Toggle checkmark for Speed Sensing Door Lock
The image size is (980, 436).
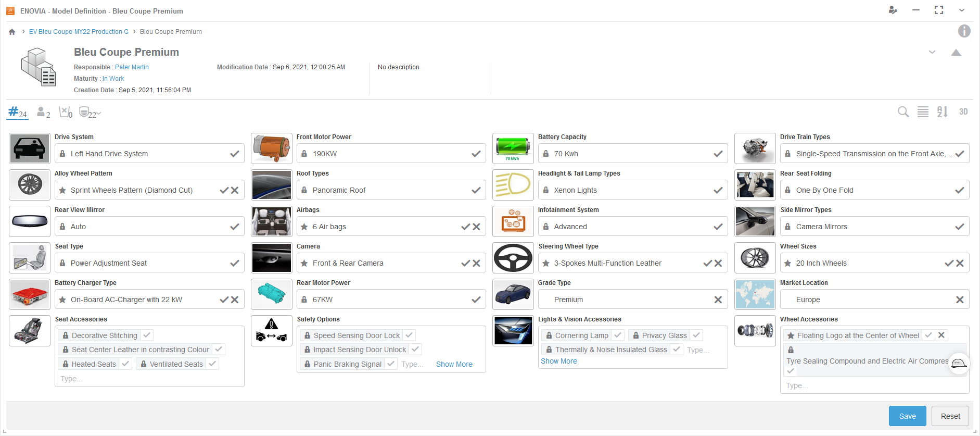tap(409, 335)
